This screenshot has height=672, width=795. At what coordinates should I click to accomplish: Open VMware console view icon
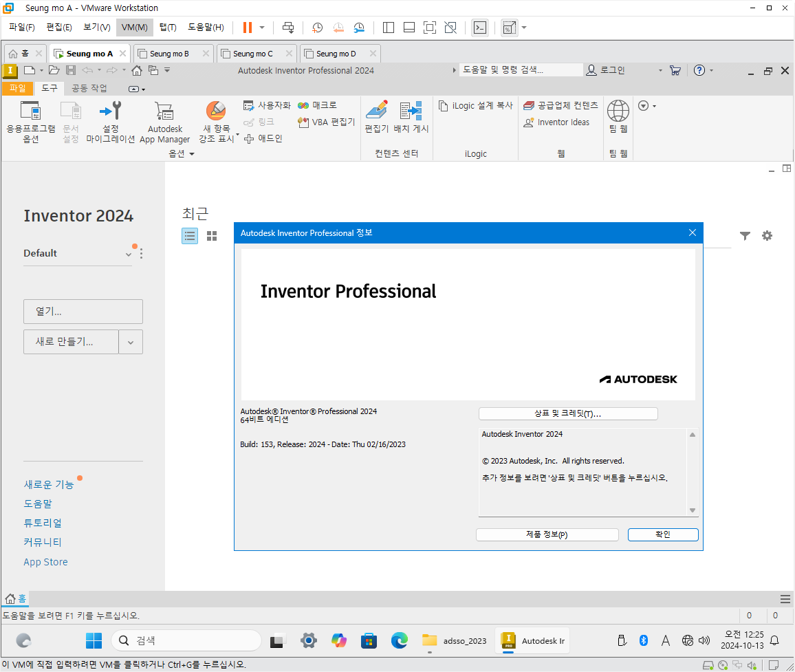[x=479, y=28]
